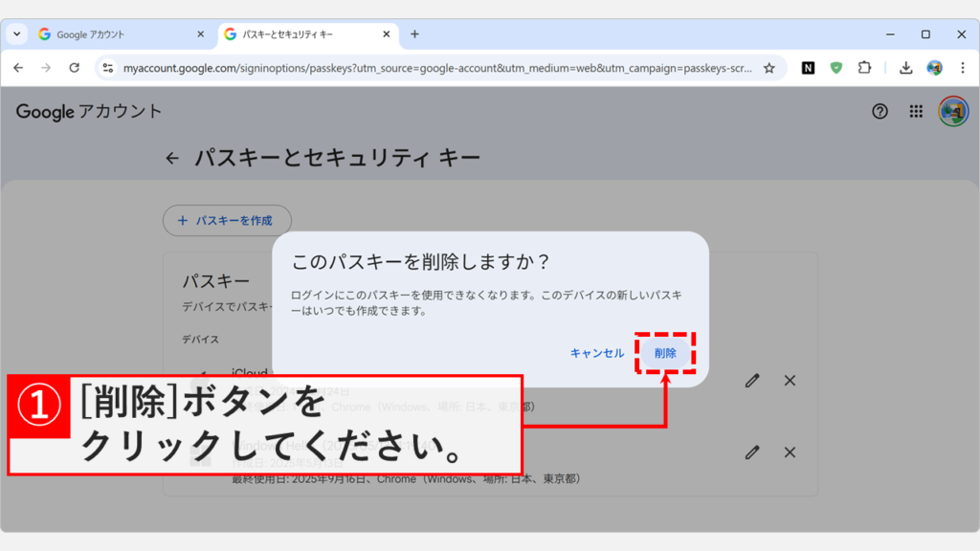Open the Google apps grid launcher
Screen dimensions: 980x551
pos(914,112)
